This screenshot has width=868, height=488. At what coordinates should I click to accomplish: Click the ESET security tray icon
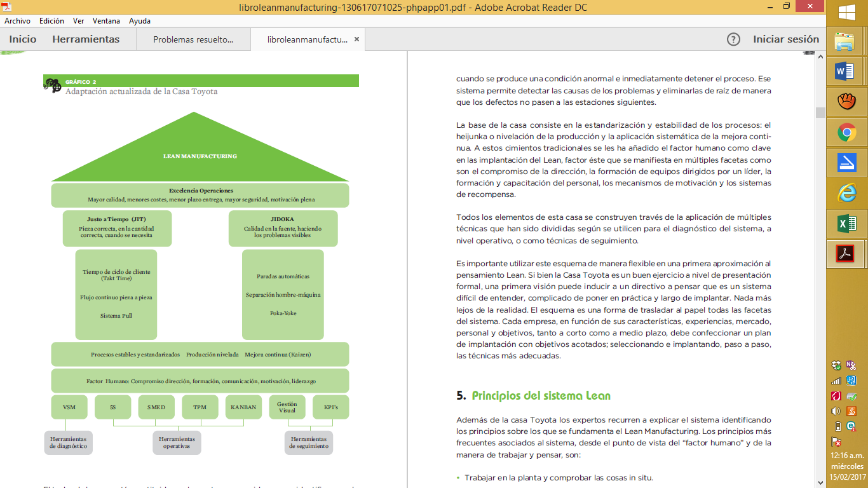pyautogui.click(x=851, y=426)
